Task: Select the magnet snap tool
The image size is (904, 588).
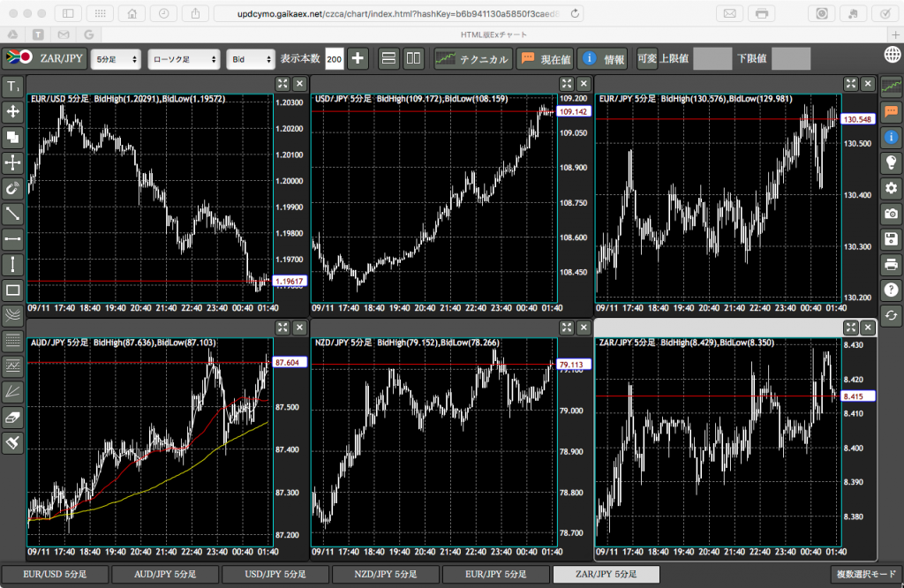Action: tap(13, 188)
